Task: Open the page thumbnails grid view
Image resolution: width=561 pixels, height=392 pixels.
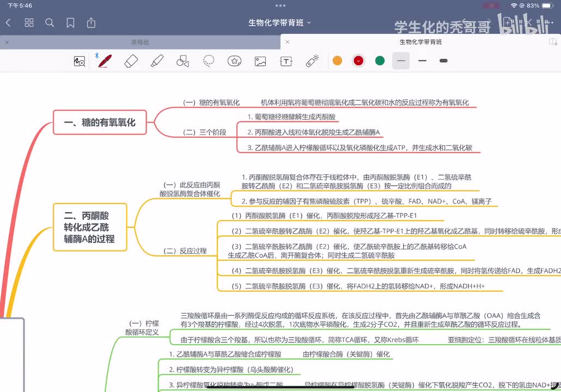Action: [x=29, y=23]
